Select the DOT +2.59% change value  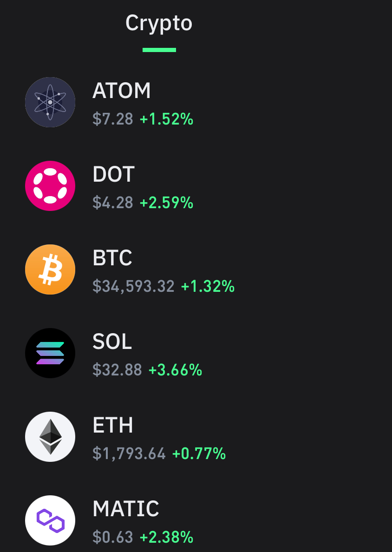pyautogui.click(x=166, y=203)
